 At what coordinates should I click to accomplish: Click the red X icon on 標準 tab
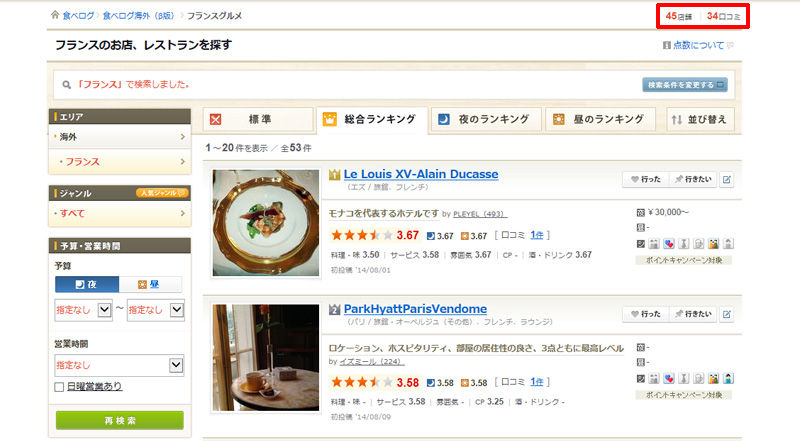tap(216, 119)
